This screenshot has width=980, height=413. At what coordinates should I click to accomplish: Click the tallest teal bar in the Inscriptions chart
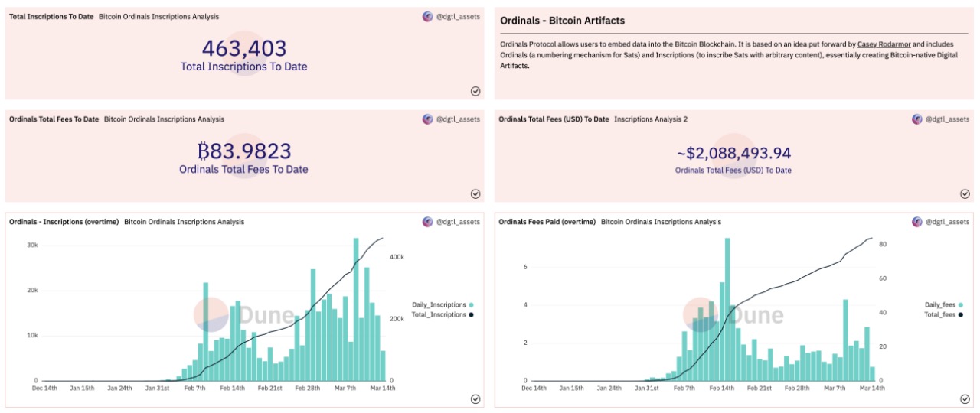356,309
